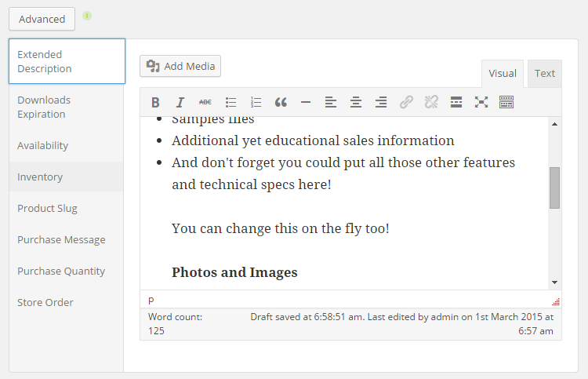Open the Purchase Message section
588x379 pixels.
coord(67,239)
